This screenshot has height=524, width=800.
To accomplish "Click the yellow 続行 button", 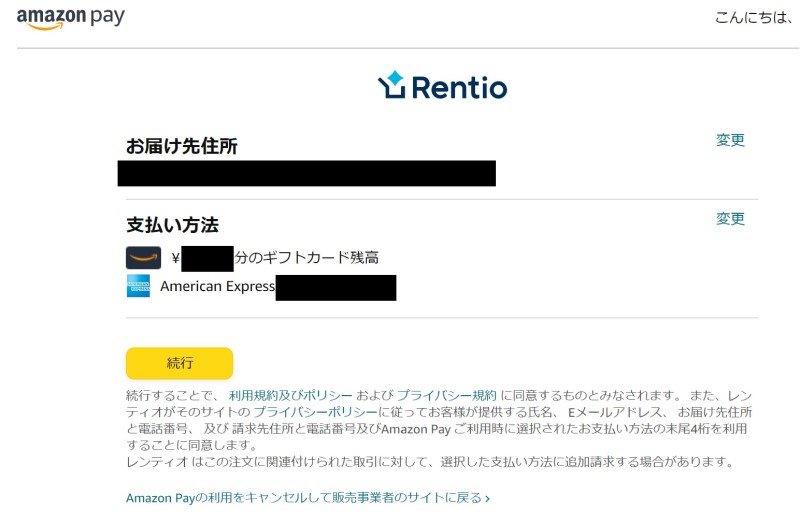I will click(x=180, y=363).
